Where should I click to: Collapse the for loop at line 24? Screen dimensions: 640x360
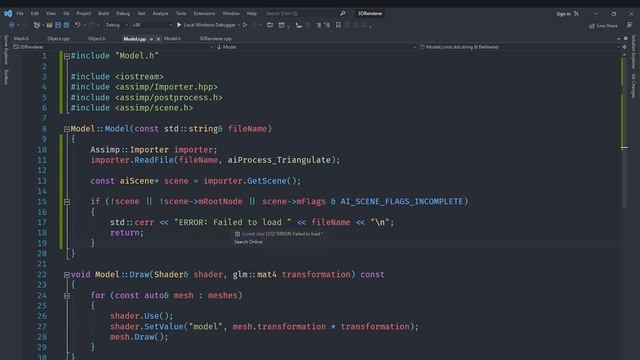point(67,296)
